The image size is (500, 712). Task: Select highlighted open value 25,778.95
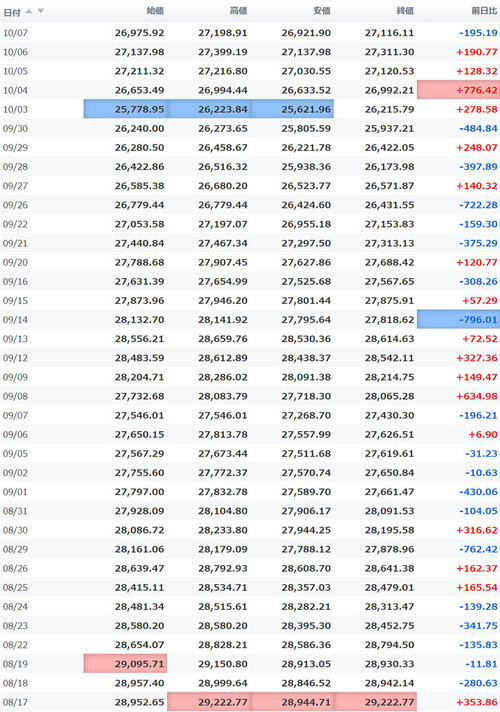125,109
